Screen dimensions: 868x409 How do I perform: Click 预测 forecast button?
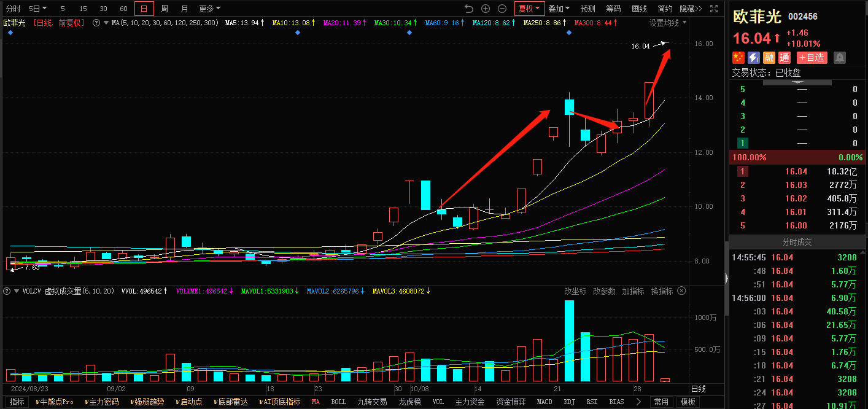(588, 9)
